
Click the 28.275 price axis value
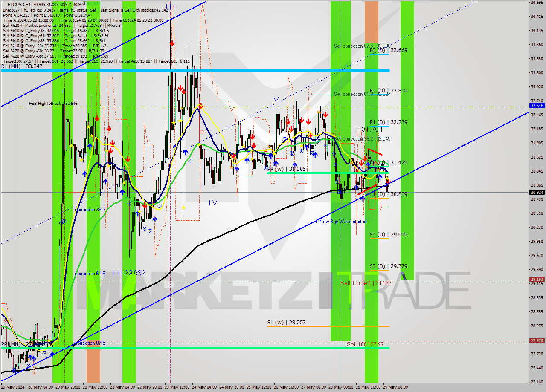click(537, 326)
